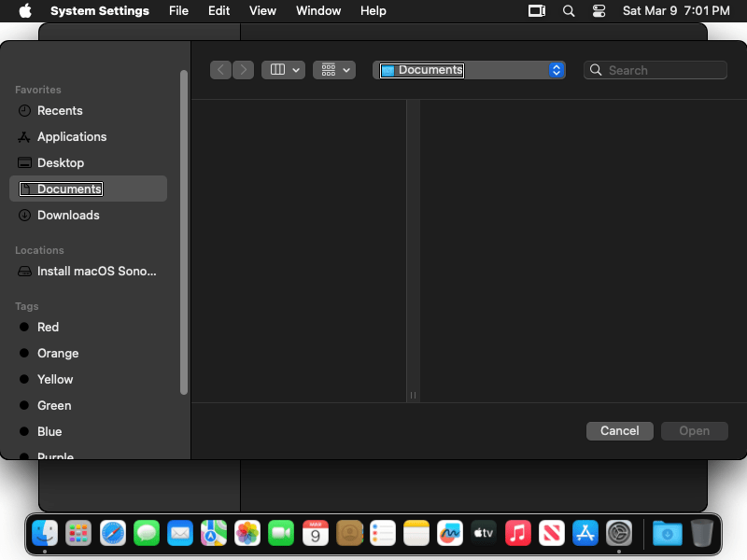The image size is (747, 560).
Task: Click the Open button
Action: pyautogui.click(x=694, y=430)
